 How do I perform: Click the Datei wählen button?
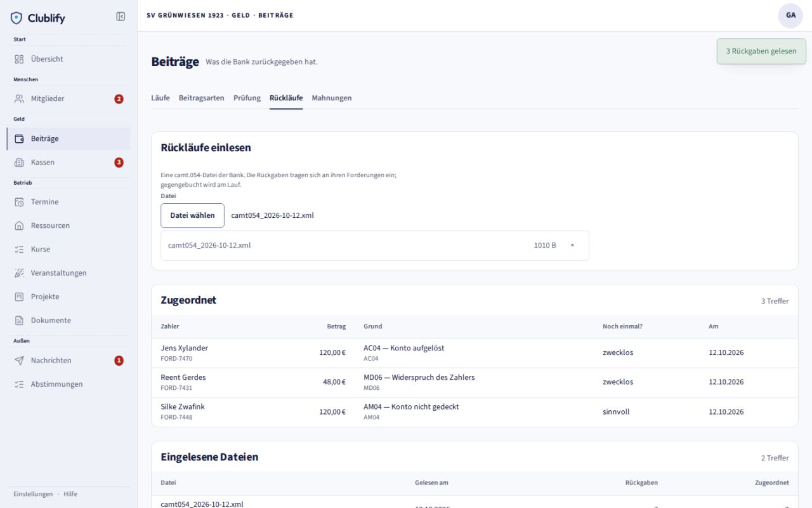(192, 215)
